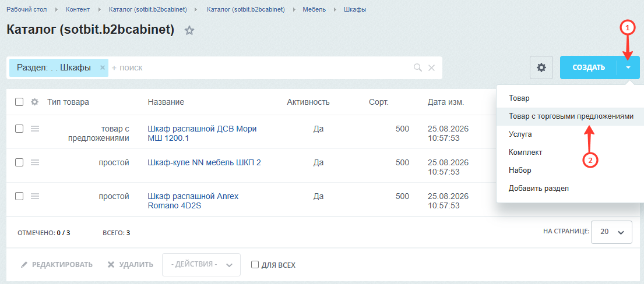Screen dimensions: 644x284
Task: Click the Удалить action with cross icon
Action: (x=130, y=265)
